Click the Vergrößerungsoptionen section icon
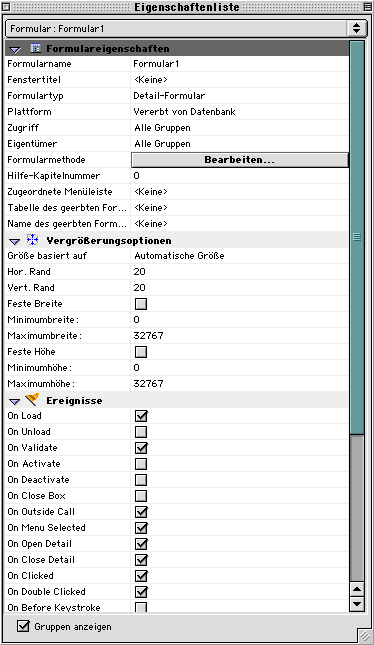 tap(32, 240)
